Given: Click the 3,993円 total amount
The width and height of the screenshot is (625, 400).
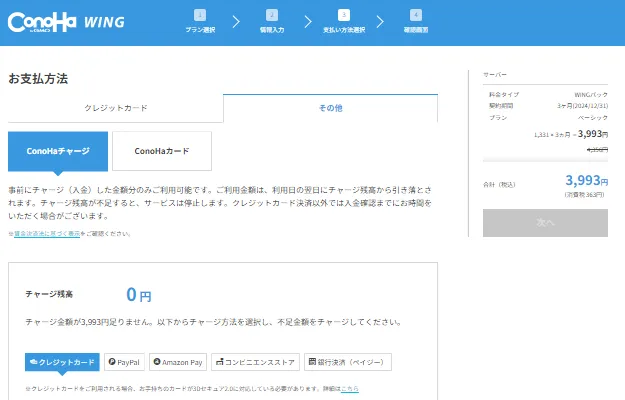Looking at the screenshot, I should click(587, 180).
